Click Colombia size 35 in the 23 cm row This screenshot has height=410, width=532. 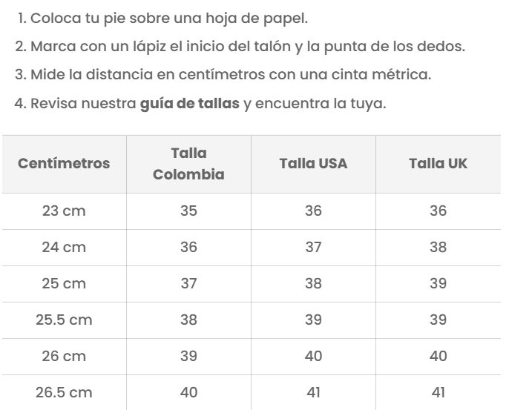tap(188, 211)
